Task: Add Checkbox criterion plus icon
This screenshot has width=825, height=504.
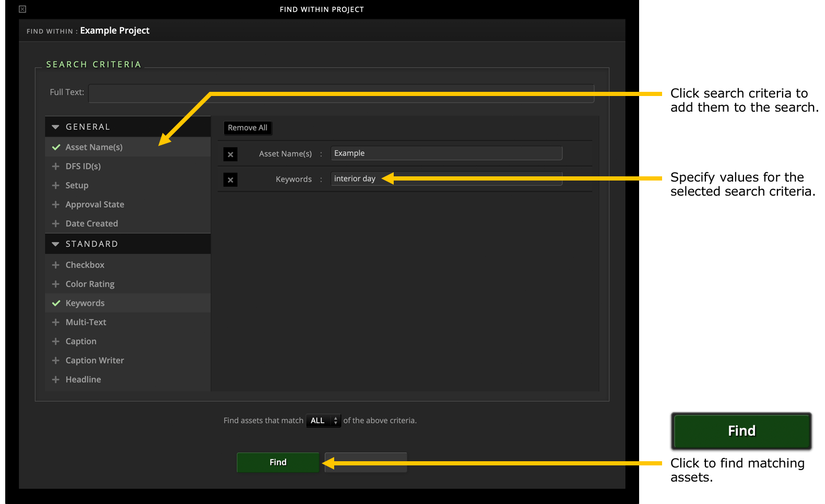Action: pos(56,265)
